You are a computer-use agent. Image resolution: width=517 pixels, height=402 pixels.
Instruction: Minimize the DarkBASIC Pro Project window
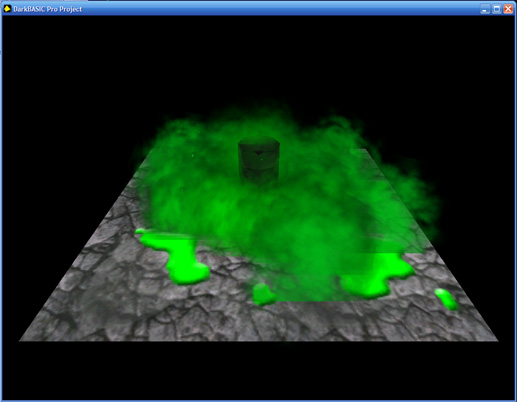pos(485,9)
